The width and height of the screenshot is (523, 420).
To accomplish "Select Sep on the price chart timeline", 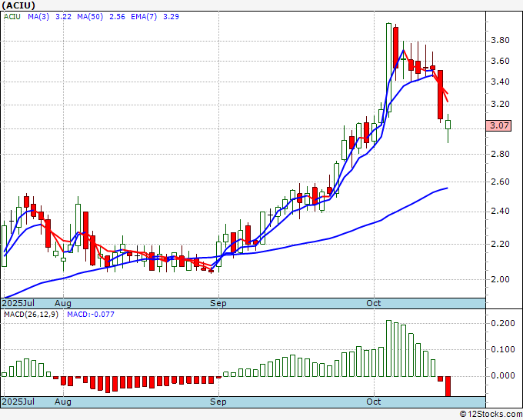I will (x=218, y=303).
